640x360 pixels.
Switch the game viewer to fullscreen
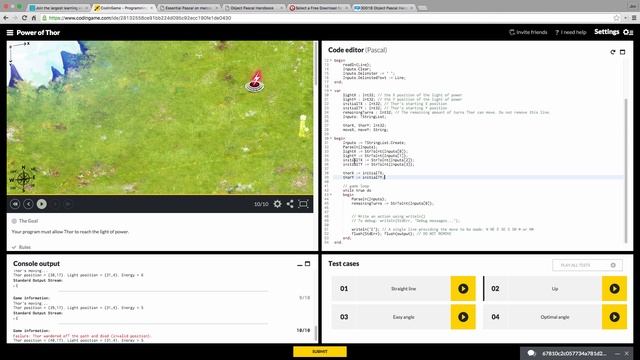(303, 204)
